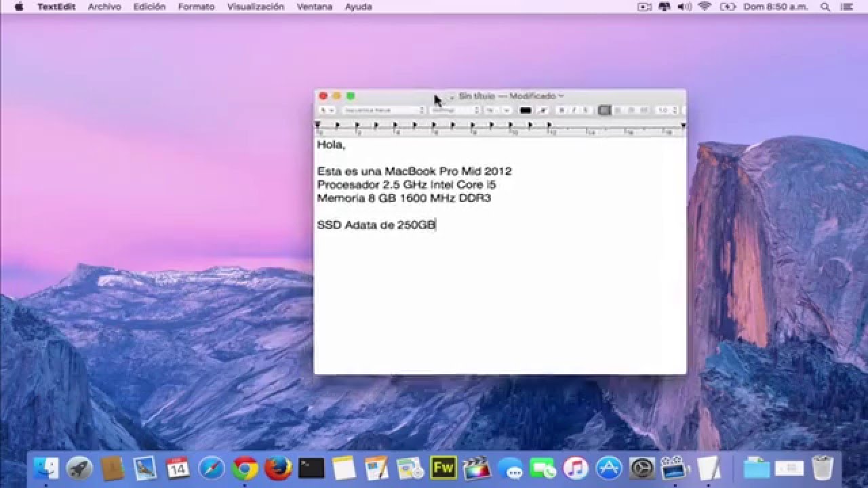The width and height of the screenshot is (868, 488).
Task: Open the Trash in the dock
Action: coord(822,468)
